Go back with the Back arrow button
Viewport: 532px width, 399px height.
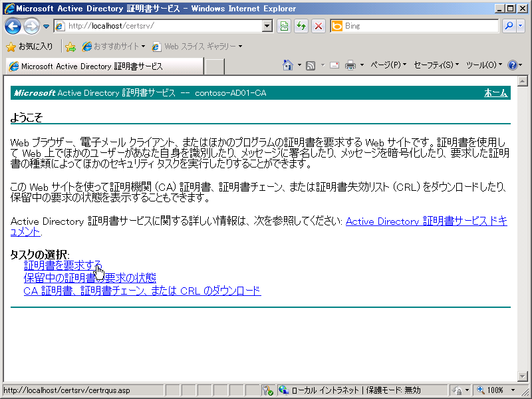pyautogui.click(x=13, y=26)
